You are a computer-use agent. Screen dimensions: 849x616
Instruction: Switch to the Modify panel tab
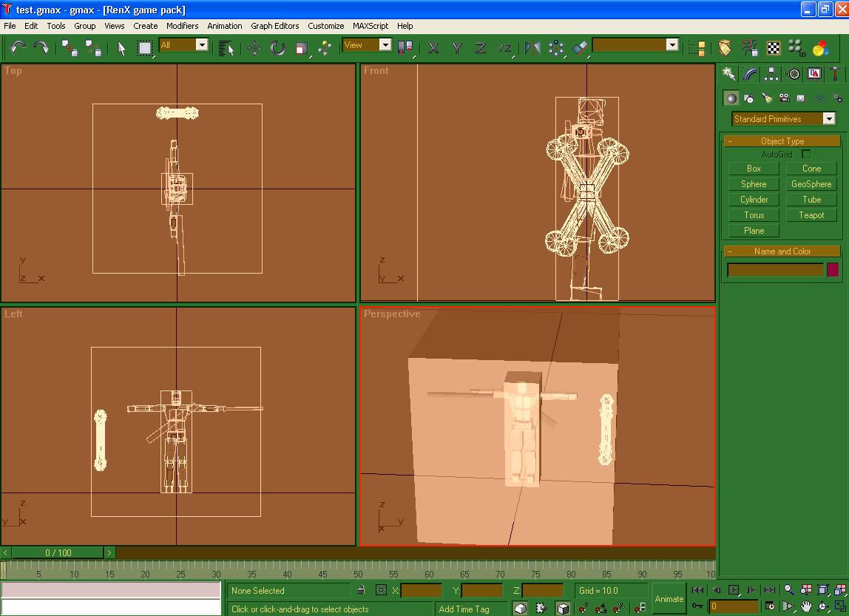point(751,74)
